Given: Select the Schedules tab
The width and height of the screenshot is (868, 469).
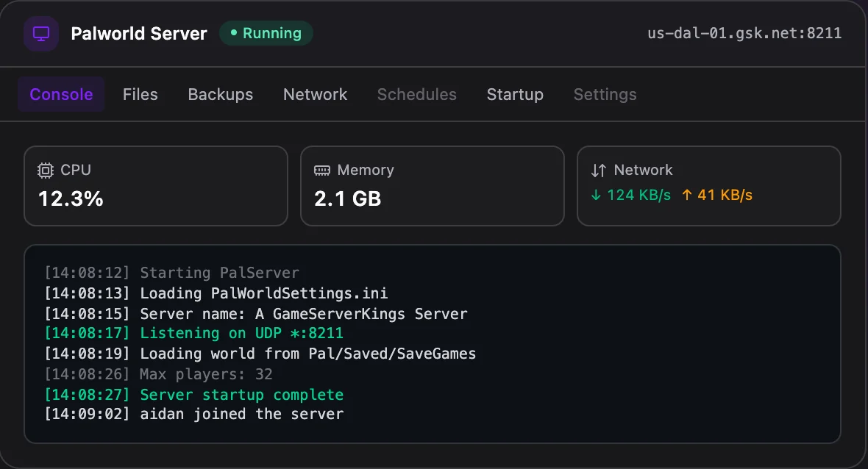Looking at the screenshot, I should (417, 95).
